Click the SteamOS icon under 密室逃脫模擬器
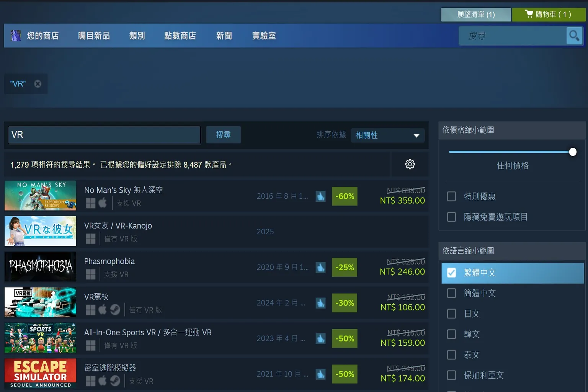Screen dimensions: 588x392 (x=115, y=381)
